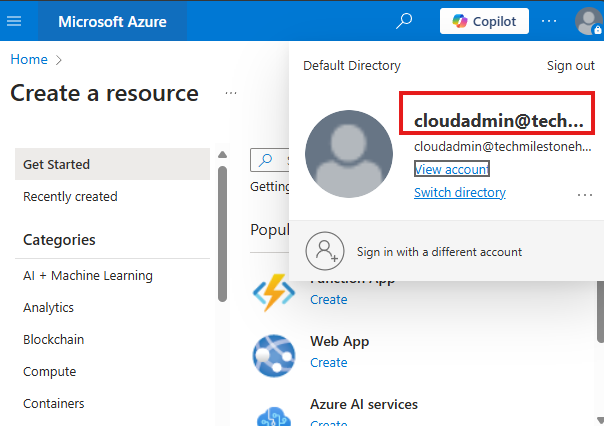Open AI + Machine Learning category
604x426 pixels.
[88, 275]
